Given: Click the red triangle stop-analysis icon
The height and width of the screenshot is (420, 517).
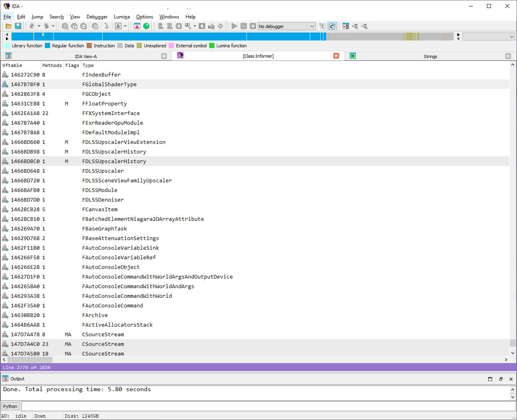Looking at the screenshot, I should (137, 26).
